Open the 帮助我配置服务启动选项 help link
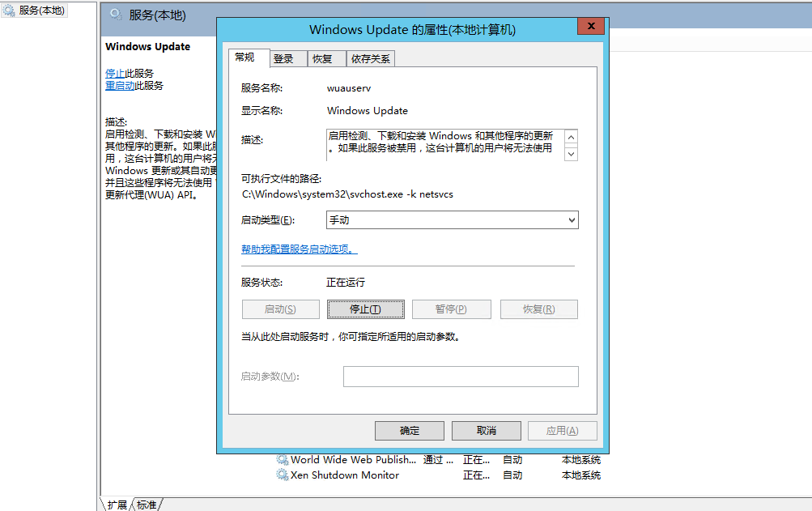Image resolution: width=812 pixels, height=511 pixels. [x=299, y=249]
